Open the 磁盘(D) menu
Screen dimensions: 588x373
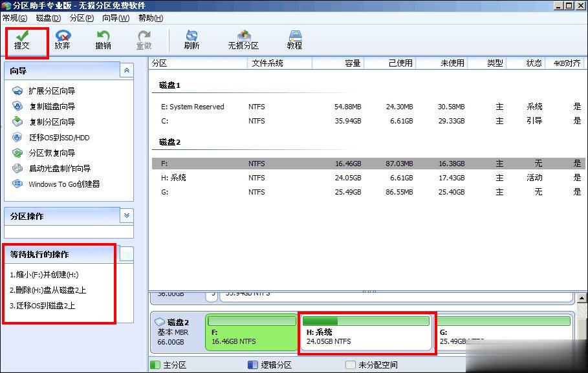(49, 18)
